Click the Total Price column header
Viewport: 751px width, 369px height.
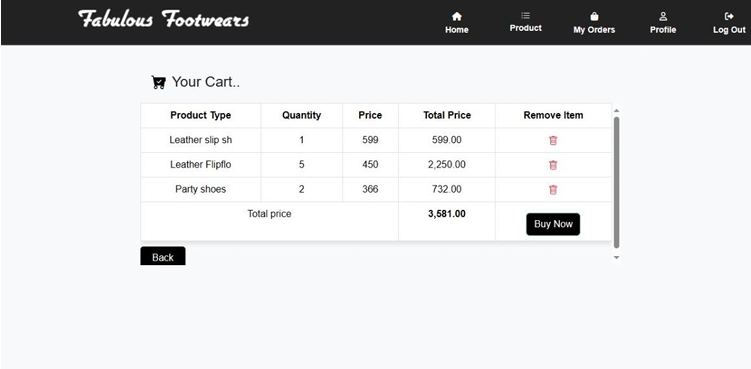[x=447, y=115]
